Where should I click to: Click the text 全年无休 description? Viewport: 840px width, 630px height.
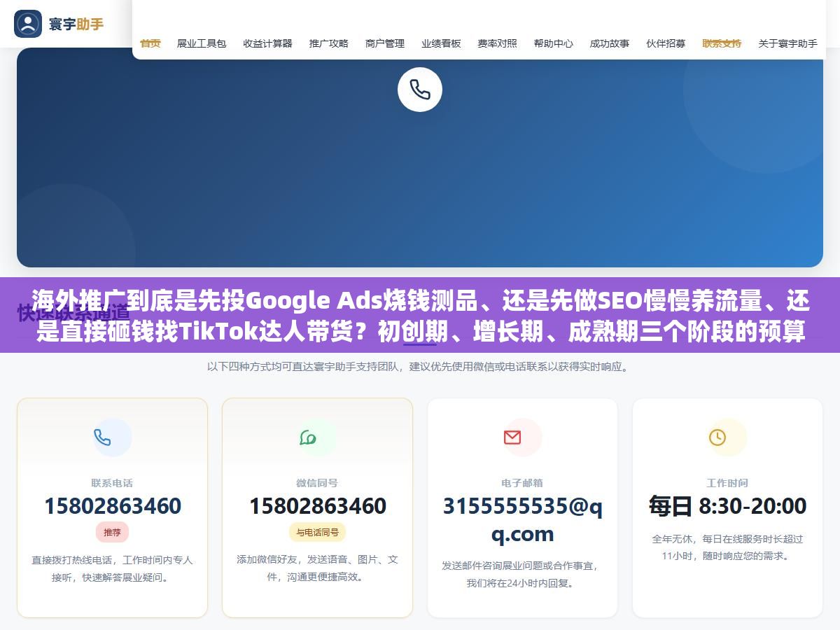click(x=727, y=547)
